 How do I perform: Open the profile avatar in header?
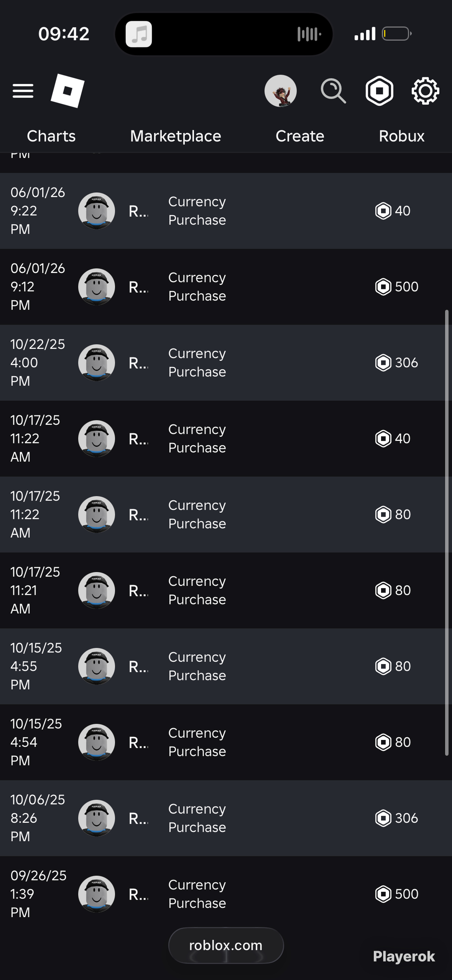pos(281,91)
